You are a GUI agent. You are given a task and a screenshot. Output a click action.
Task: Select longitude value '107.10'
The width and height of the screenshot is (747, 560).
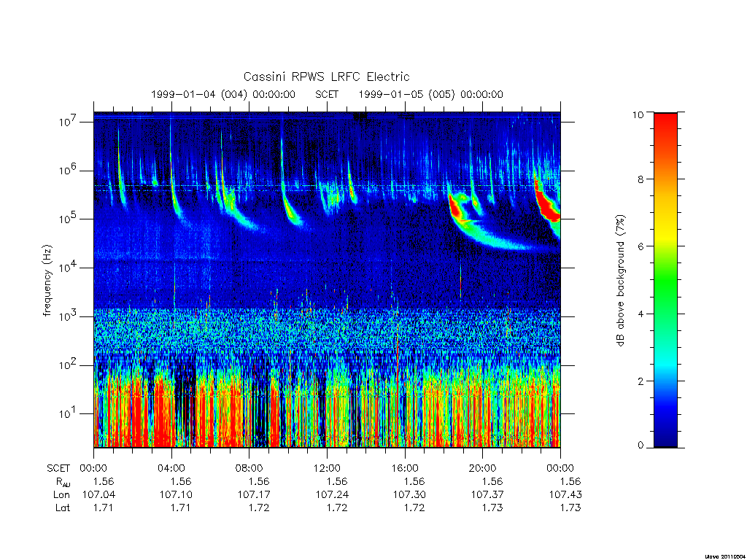[x=176, y=495]
